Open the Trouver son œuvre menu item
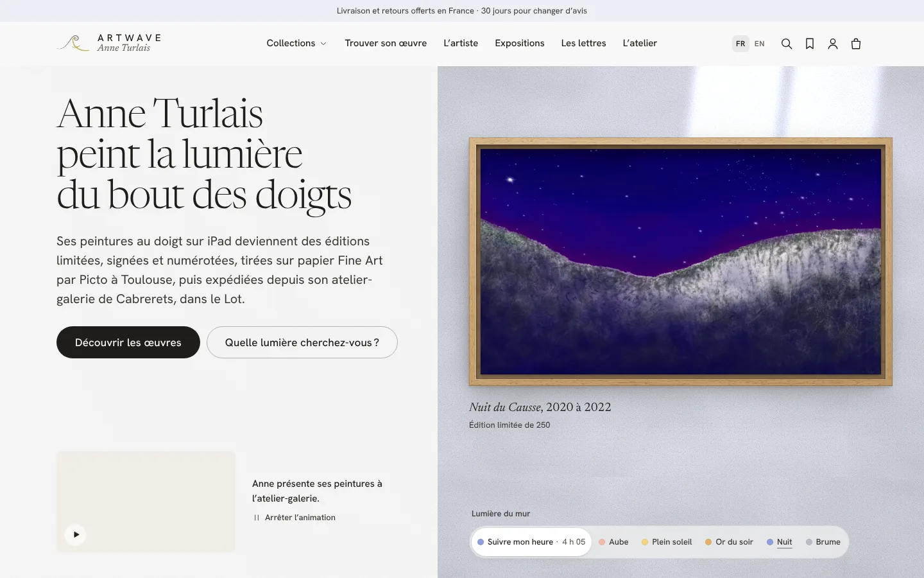Viewport: 924px width, 578px height. pyautogui.click(x=386, y=43)
